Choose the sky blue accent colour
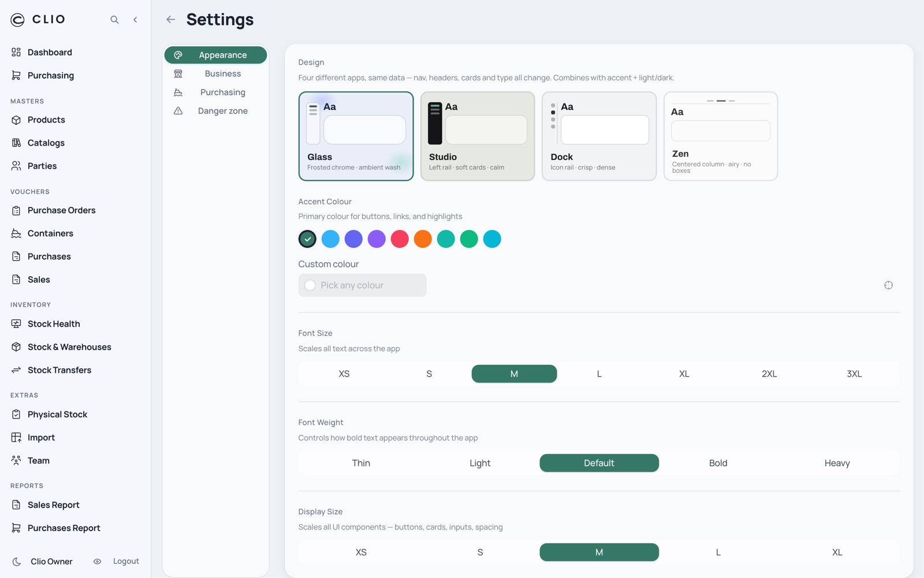This screenshot has width=924, height=578. [330, 239]
